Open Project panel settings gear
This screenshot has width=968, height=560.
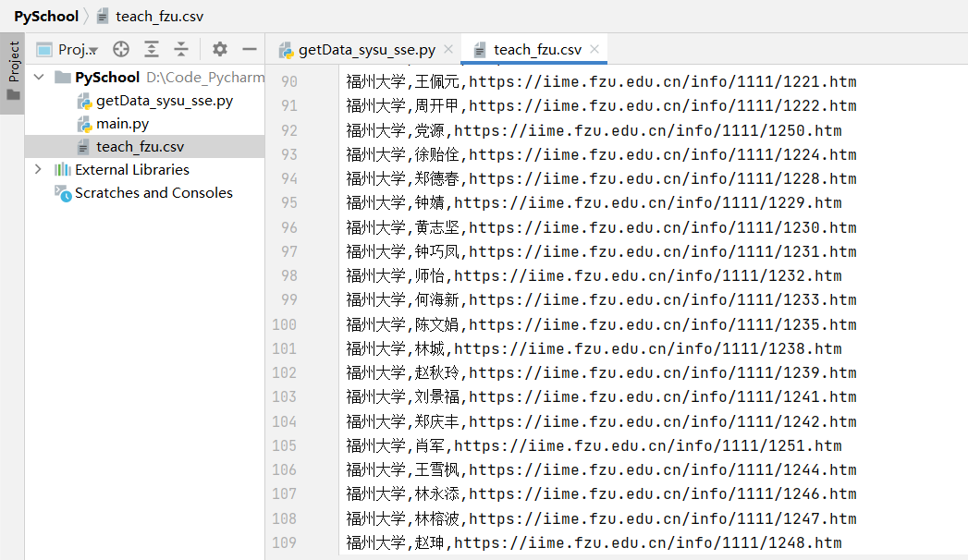(x=220, y=49)
